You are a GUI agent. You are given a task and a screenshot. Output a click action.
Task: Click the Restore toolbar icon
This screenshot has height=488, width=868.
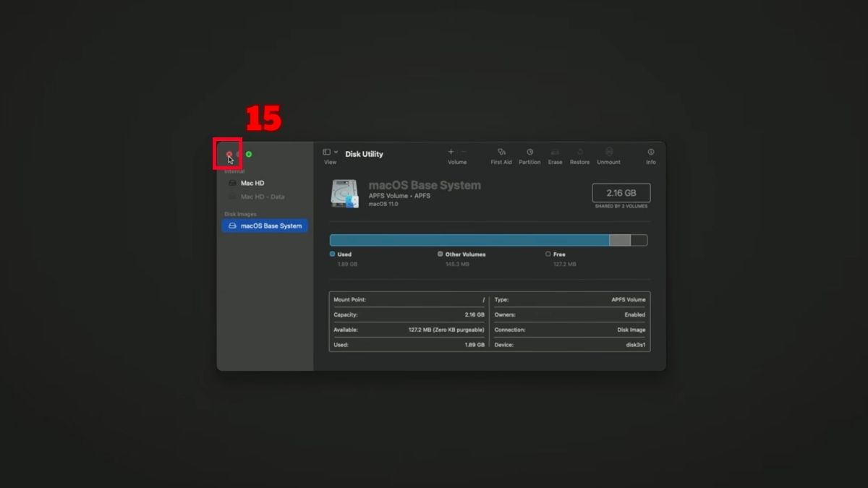point(579,152)
